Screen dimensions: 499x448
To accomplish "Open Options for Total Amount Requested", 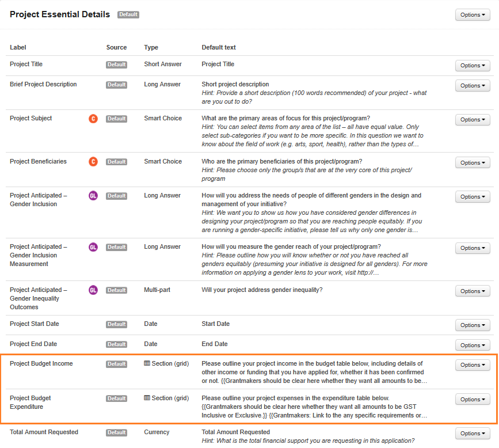I will 473,434.
